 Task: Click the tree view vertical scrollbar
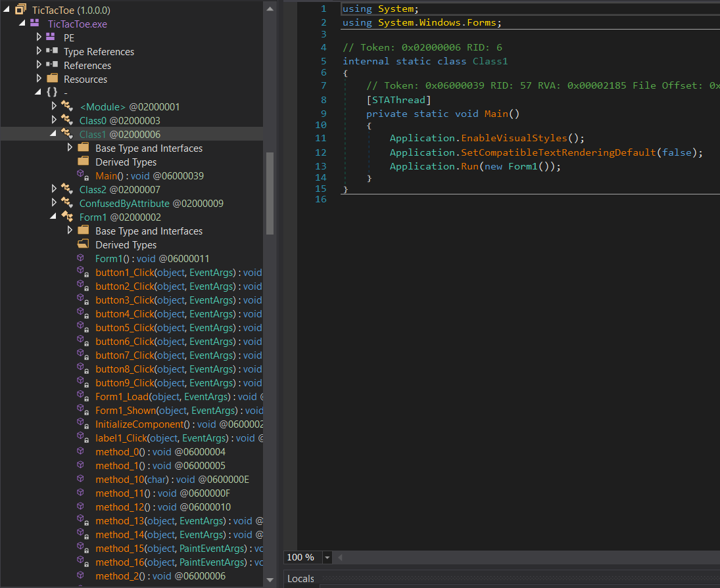click(x=270, y=193)
